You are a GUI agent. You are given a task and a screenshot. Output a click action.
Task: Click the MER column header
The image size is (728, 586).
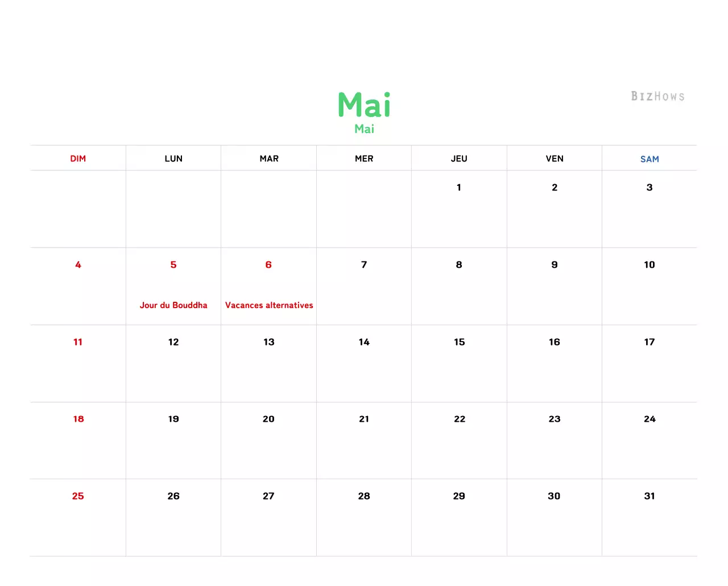click(x=363, y=159)
